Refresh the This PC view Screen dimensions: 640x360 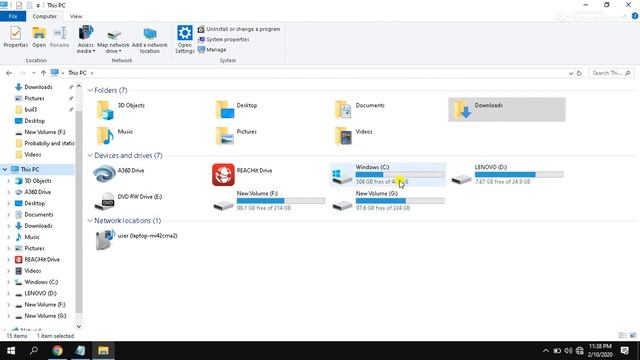coord(579,73)
